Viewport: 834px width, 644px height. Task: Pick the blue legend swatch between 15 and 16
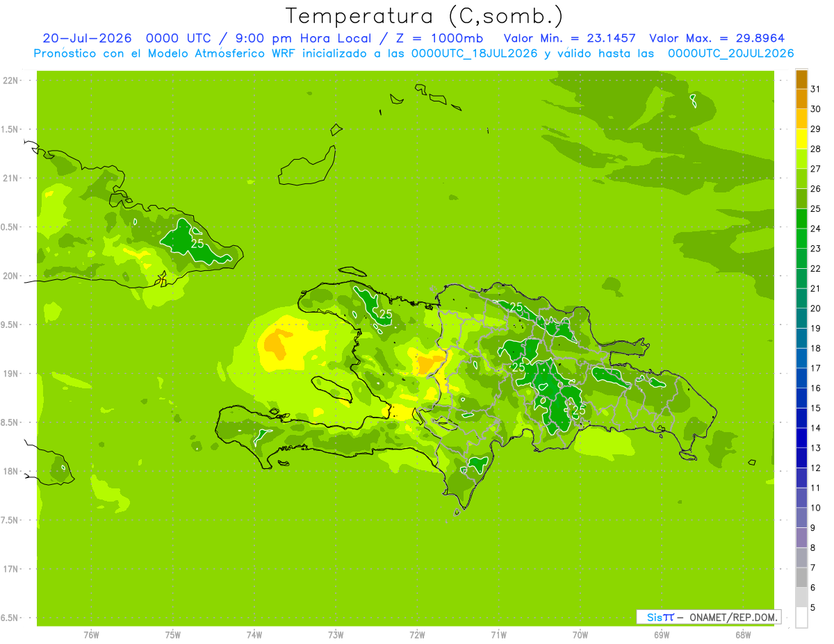pos(801,398)
